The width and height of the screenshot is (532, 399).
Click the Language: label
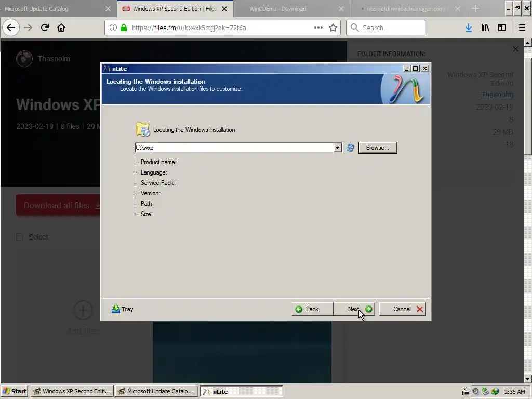point(154,172)
